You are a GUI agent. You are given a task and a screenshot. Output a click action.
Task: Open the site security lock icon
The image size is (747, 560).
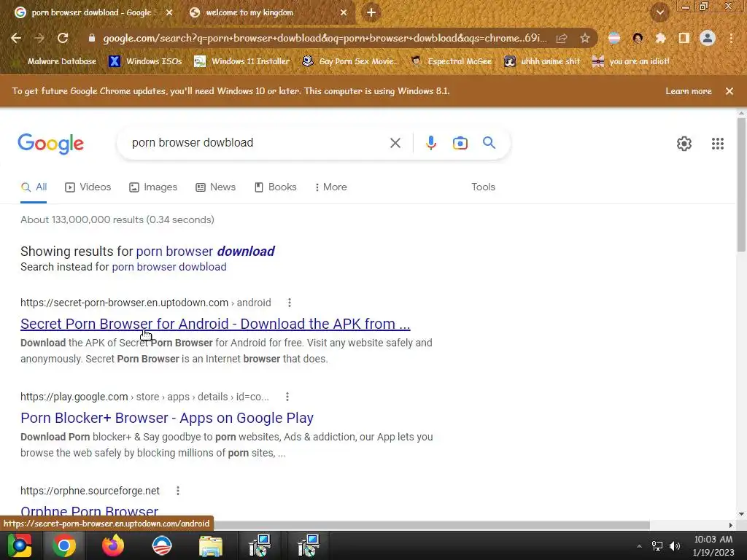(x=92, y=38)
